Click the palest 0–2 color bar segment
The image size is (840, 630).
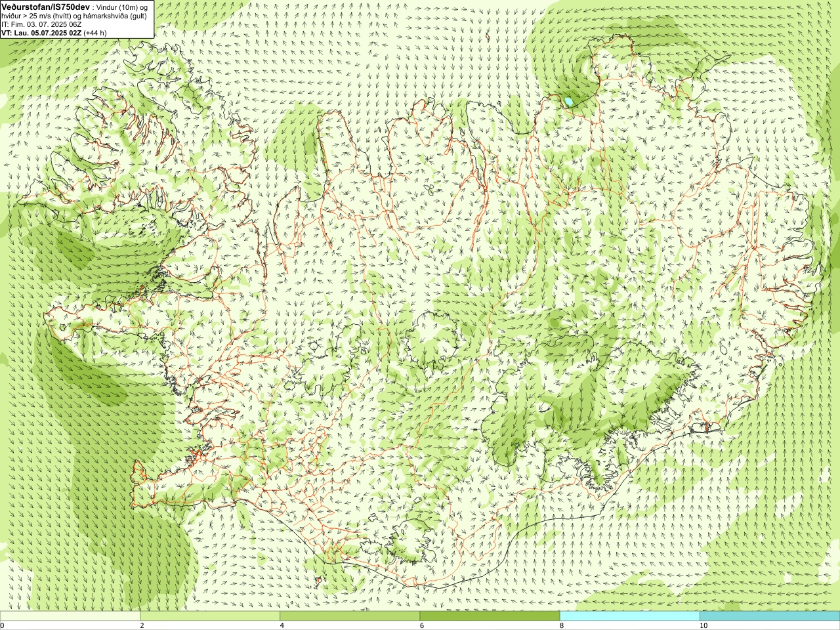pyautogui.click(x=70, y=616)
